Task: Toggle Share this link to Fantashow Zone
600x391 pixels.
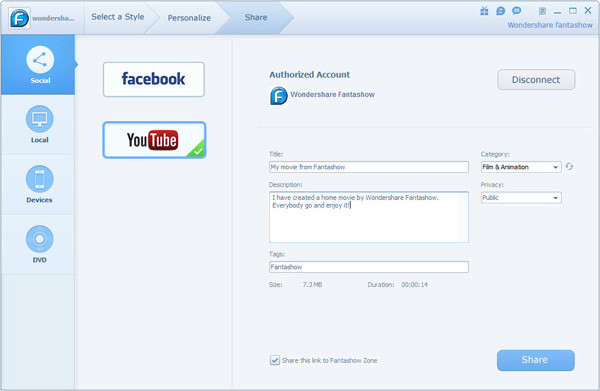Action: click(275, 360)
